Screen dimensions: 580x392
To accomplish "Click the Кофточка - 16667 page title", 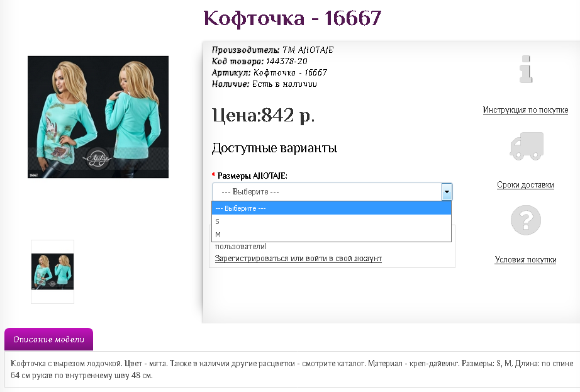I will tap(293, 18).
